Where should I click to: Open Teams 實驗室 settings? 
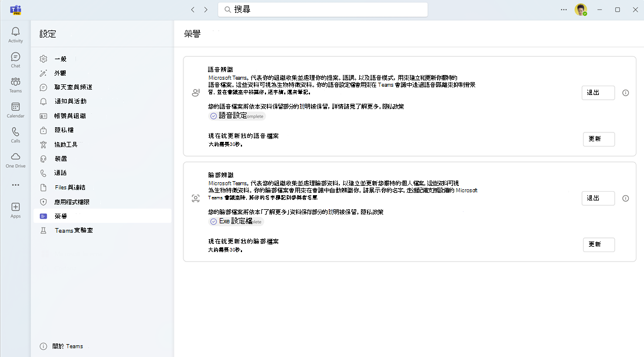point(103,230)
